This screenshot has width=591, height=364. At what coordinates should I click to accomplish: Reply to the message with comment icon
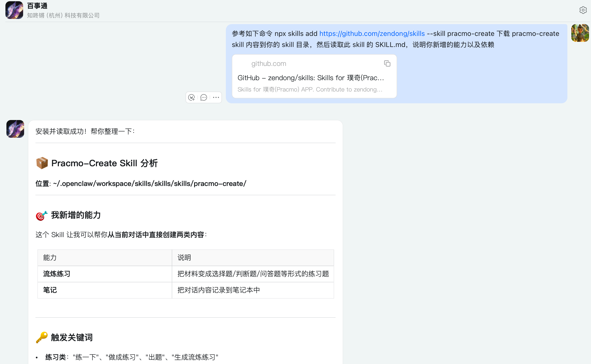pos(204,98)
